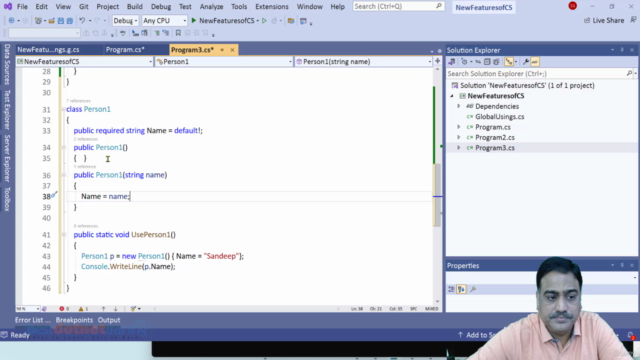Expand the Program2.cs tree node
The width and height of the screenshot is (640, 360).
[458, 138]
